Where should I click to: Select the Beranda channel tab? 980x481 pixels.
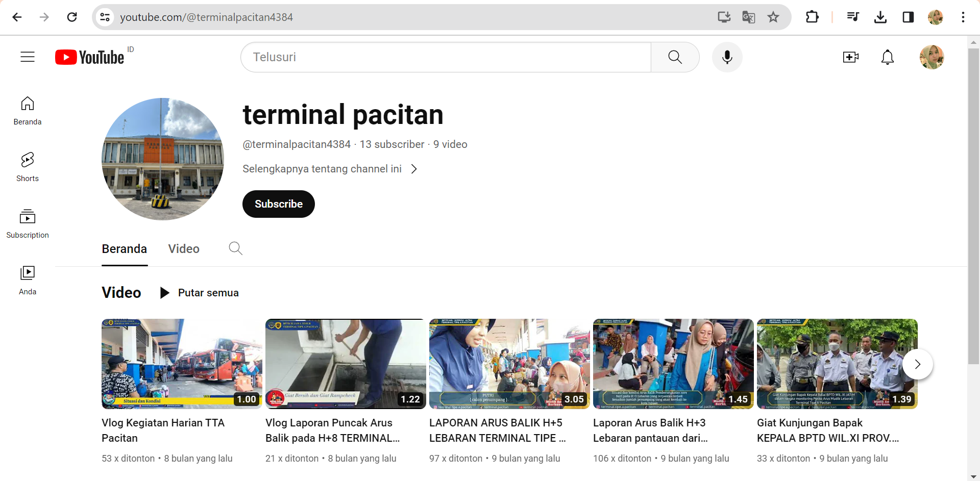click(124, 249)
